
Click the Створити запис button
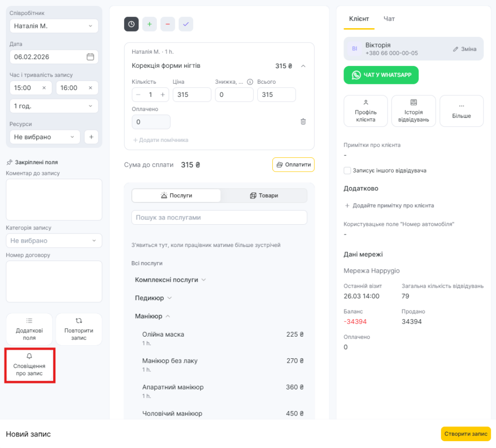[x=465, y=434]
